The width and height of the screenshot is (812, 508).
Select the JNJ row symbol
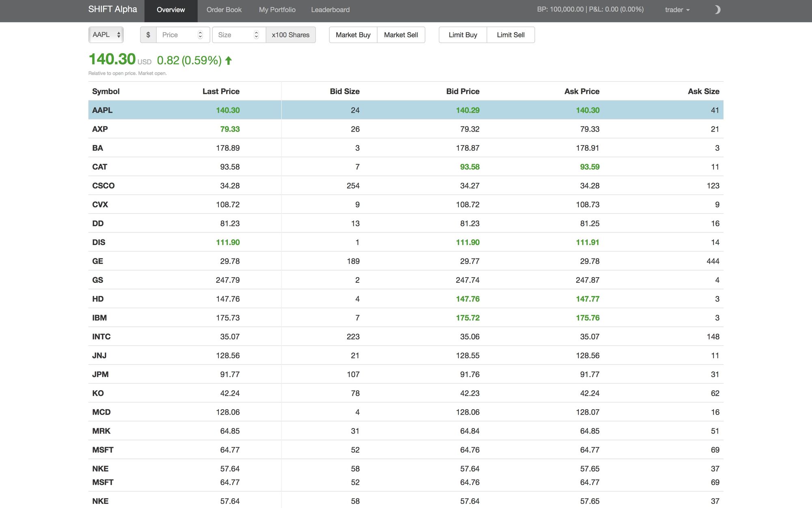pos(99,356)
